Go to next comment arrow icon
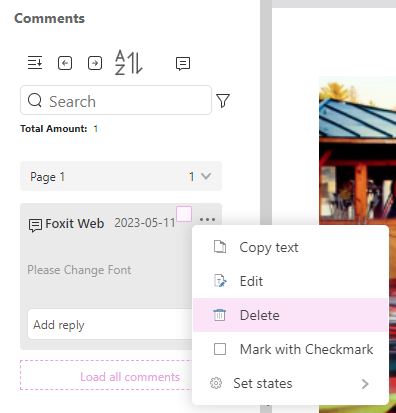Screen dimensions: 396x413 coord(95,63)
